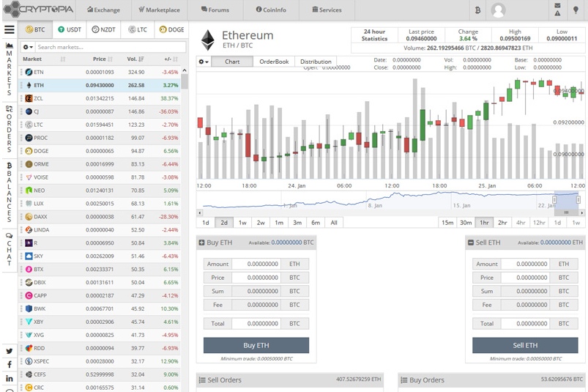Open Cryptopia's Facebook page
This screenshot has width=588, height=392.
pyautogui.click(x=10, y=364)
